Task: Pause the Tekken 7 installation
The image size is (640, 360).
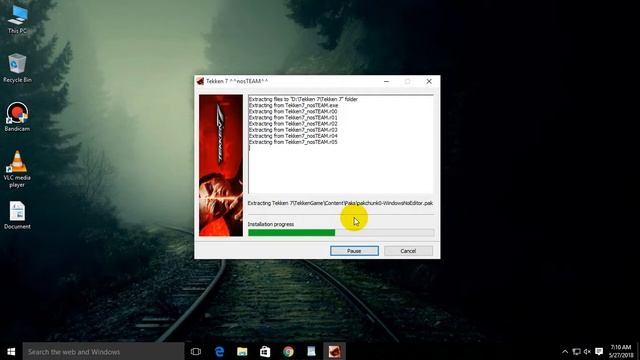Action: 354,251
